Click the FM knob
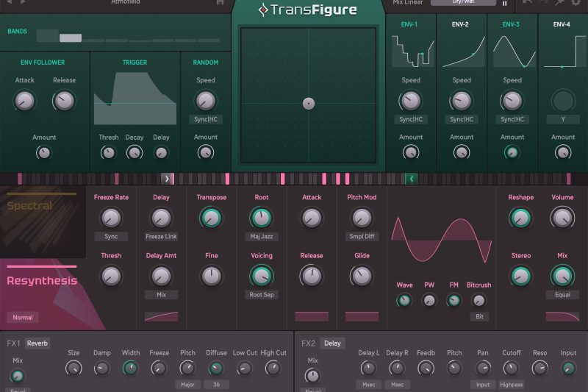The width and height of the screenshot is (588, 392). [x=453, y=300]
